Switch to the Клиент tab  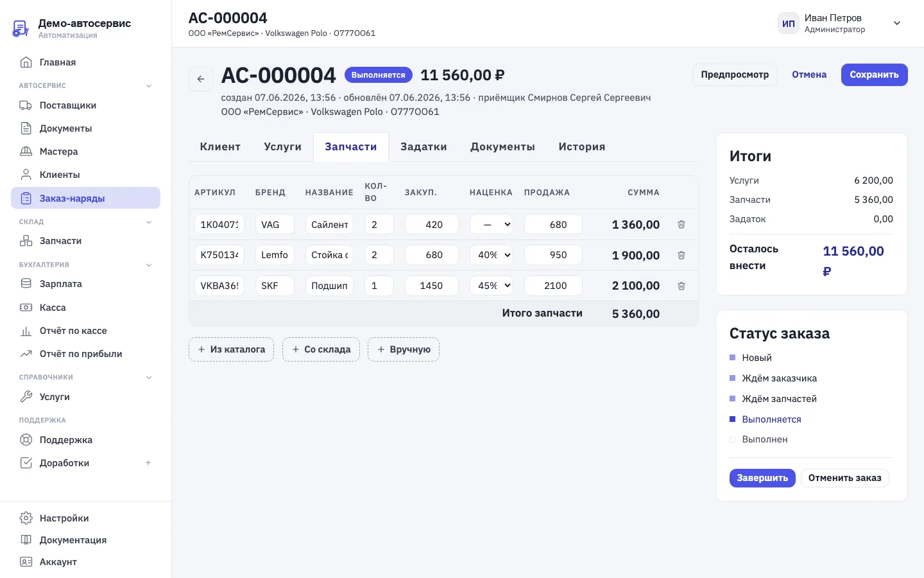(x=220, y=147)
